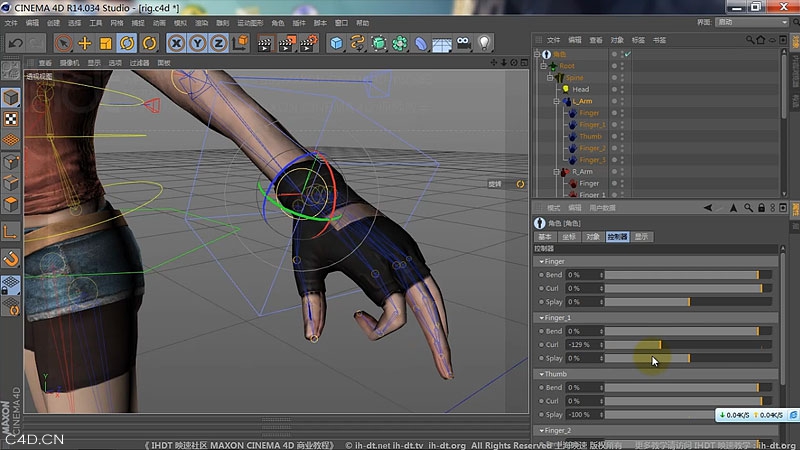
Task: Click the Render to Picture Viewer icon
Action: point(287,43)
